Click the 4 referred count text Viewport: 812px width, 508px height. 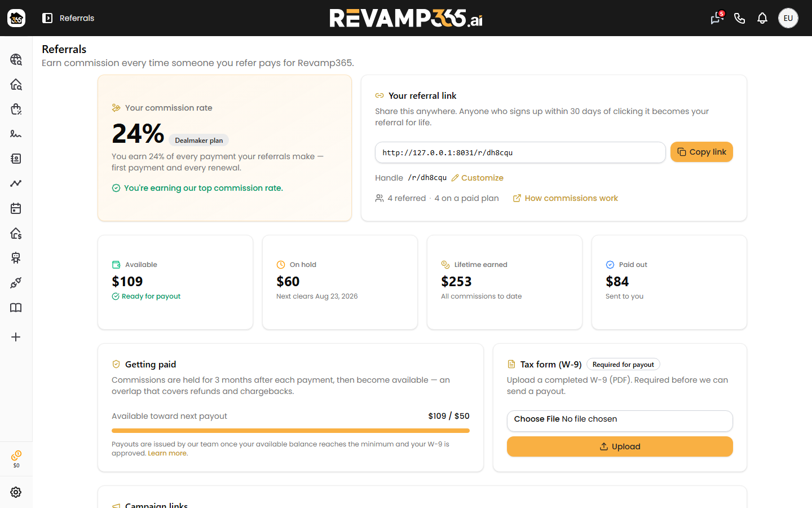[407, 198]
